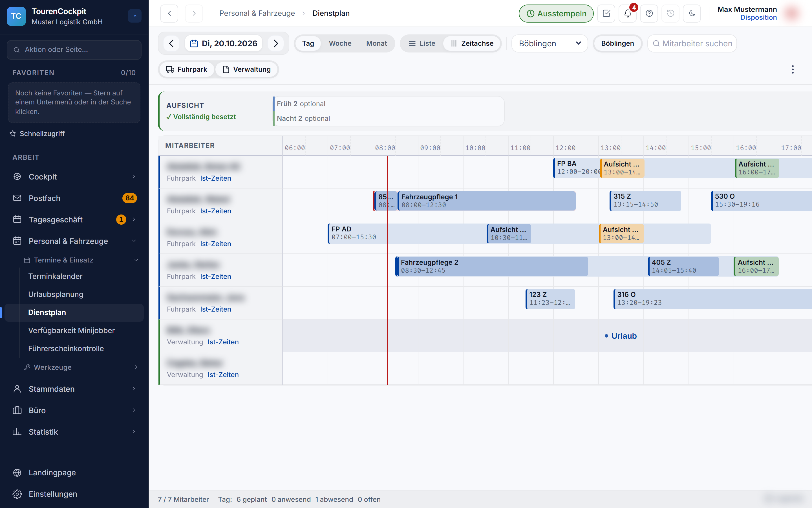This screenshot has width=812, height=508.
Task: Go back with the header back arrow
Action: 169,14
